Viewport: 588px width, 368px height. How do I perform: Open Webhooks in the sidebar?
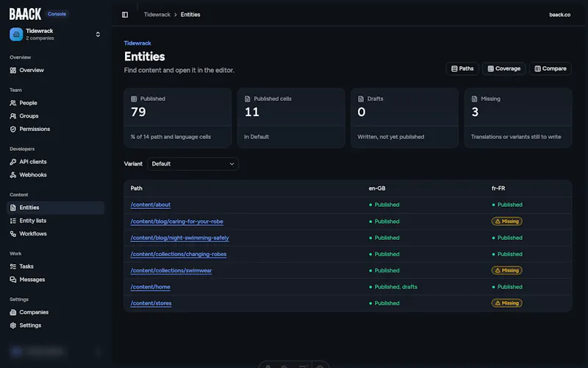point(56,175)
